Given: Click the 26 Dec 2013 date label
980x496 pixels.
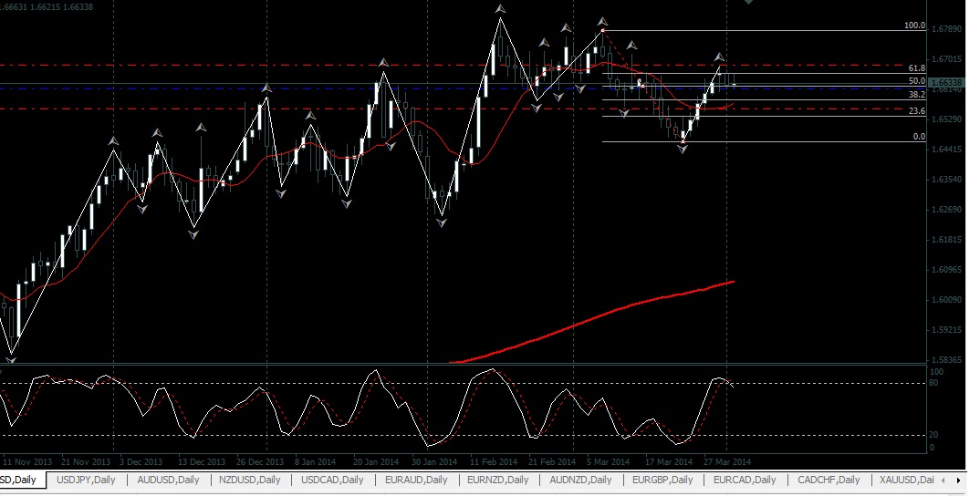Looking at the screenshot, I should (259, 462).
